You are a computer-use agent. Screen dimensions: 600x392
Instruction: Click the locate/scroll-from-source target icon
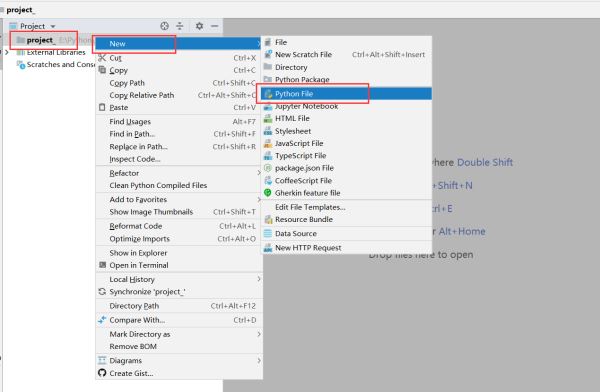[165, 26]
